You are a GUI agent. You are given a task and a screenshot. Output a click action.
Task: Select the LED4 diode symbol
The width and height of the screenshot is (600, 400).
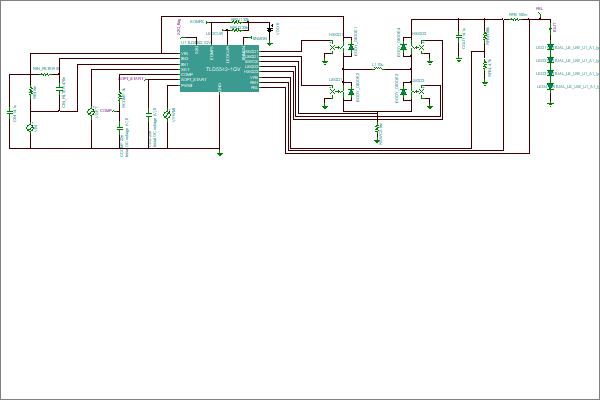(x=550, y=86)
